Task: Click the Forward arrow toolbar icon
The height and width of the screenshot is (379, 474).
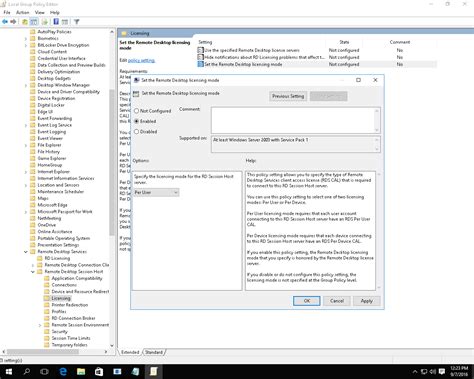Action: [x=13, y=22]
